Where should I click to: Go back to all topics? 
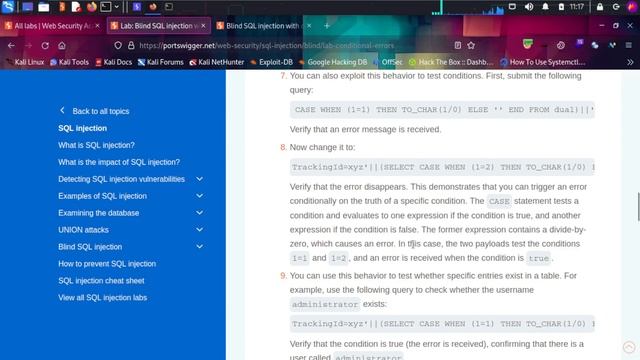(95, 111)
